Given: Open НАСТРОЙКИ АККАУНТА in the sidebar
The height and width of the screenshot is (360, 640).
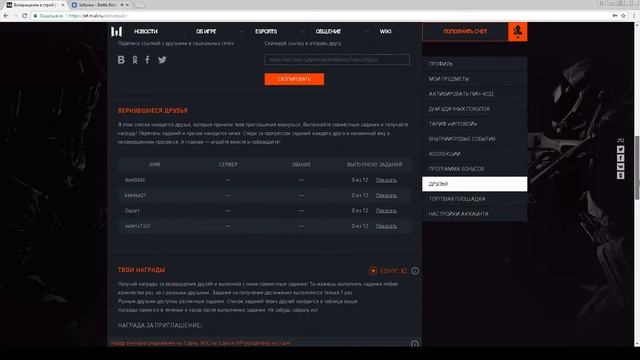Looking at the screenshot, I should tap(475, 214).
